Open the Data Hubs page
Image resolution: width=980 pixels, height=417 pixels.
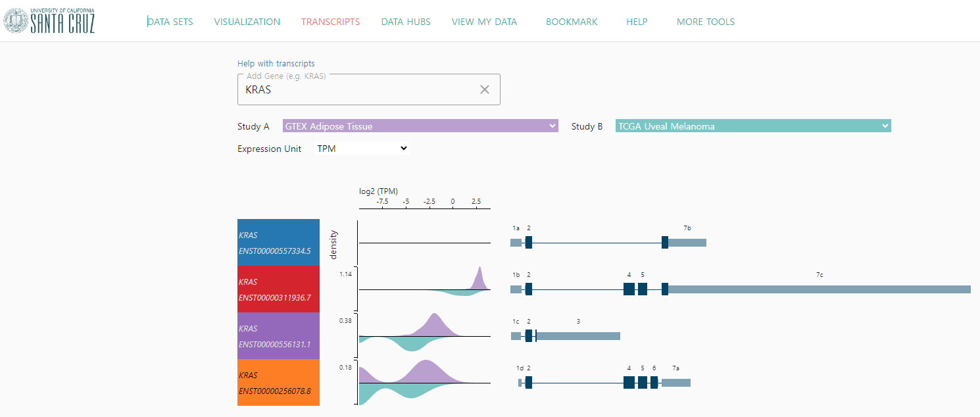(x=406, y=22)
